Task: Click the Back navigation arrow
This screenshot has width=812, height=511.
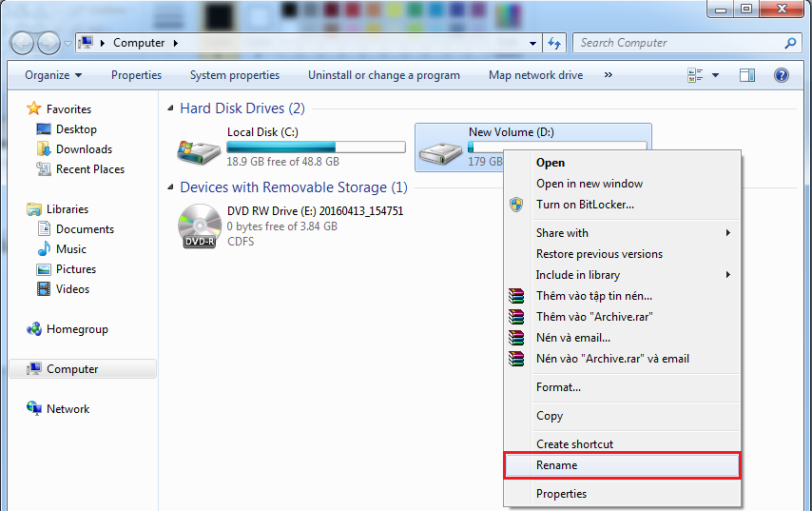Action: 22,43
